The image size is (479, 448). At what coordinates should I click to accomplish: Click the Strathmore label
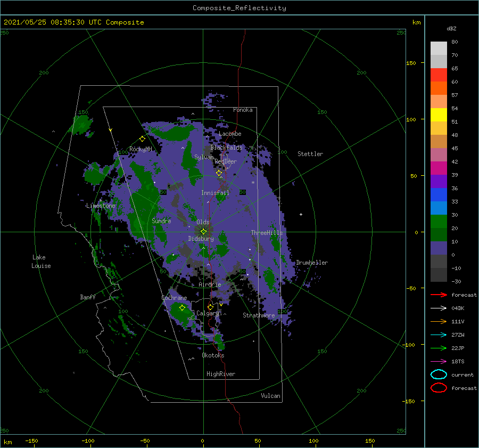[259, 315]
